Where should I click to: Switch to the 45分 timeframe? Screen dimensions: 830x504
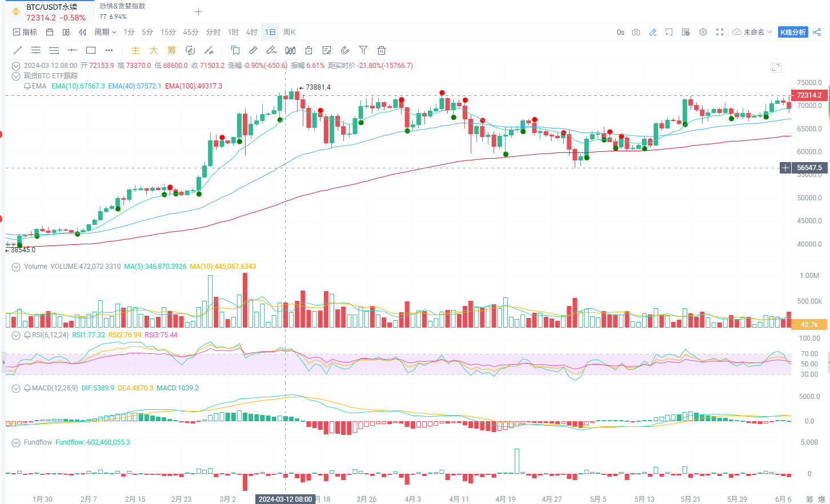pos(191,33)
